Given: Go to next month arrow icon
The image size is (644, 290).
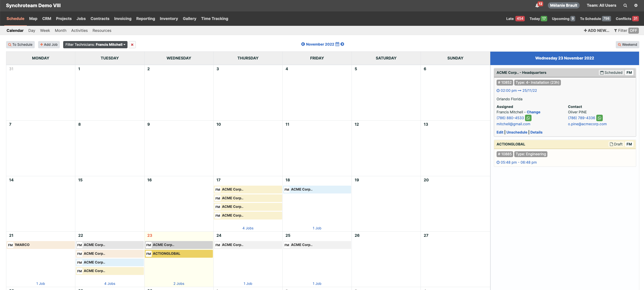Looking at the screenshot, I should pos(342,44).
